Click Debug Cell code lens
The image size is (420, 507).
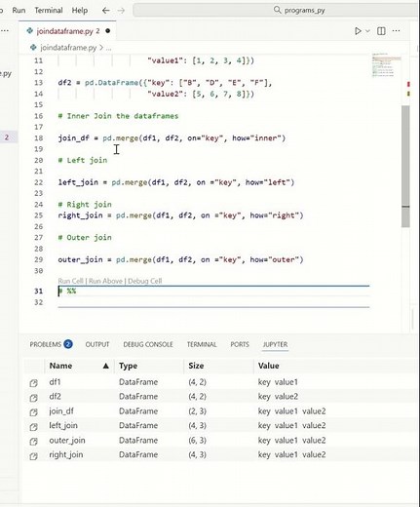point(144,281)
